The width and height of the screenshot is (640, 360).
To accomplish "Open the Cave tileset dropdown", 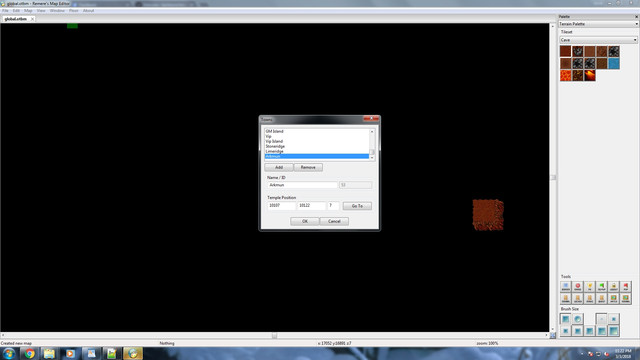I will pos(598,40).
